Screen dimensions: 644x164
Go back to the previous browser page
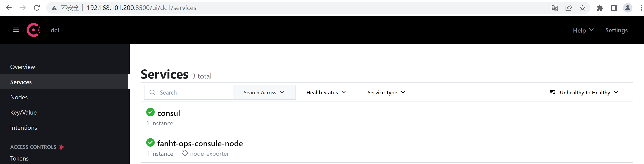[x=9, y=8]
